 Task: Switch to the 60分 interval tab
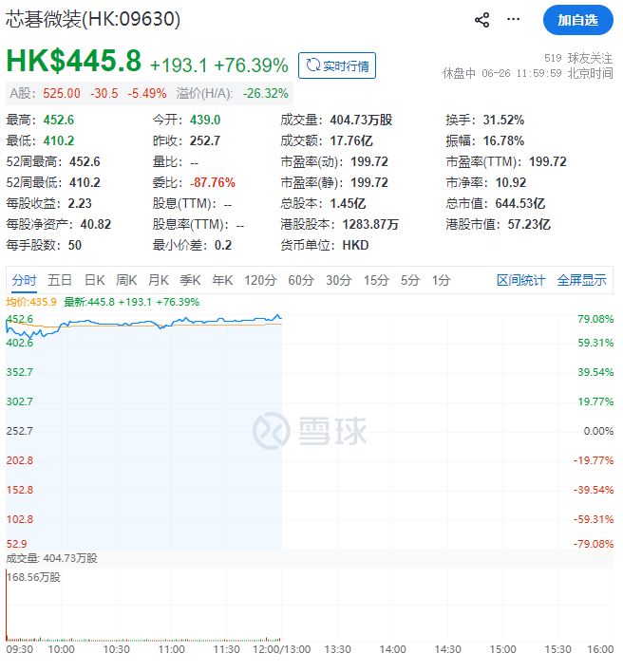pos(301,280)
